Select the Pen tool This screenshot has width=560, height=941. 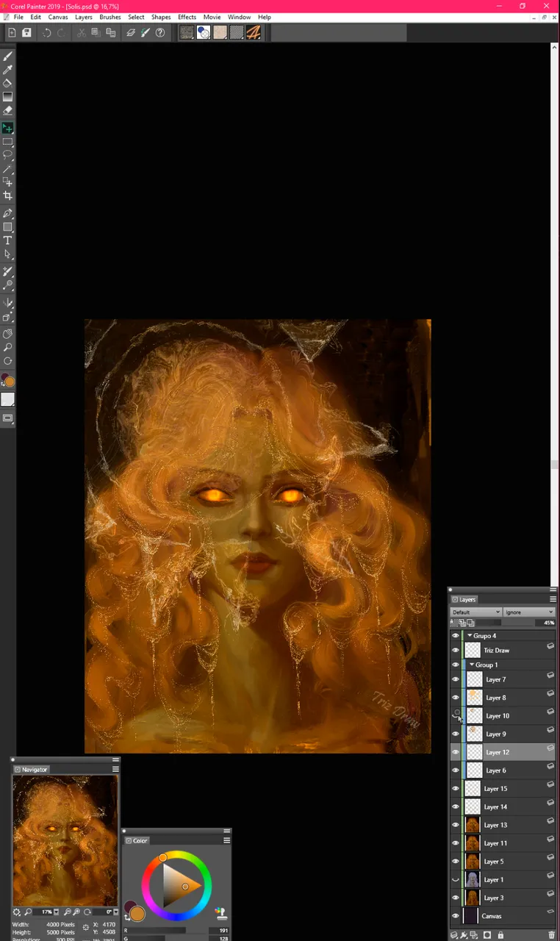pyautogui.click(x=8, y=213)
